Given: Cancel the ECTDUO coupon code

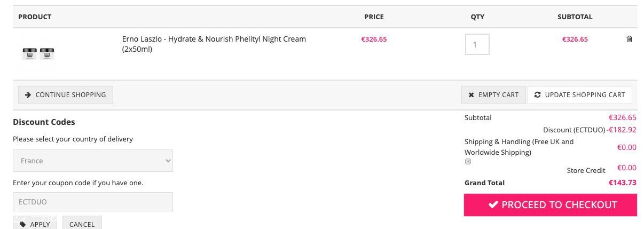Looking at the screenshot, I should tap(82, 224).
